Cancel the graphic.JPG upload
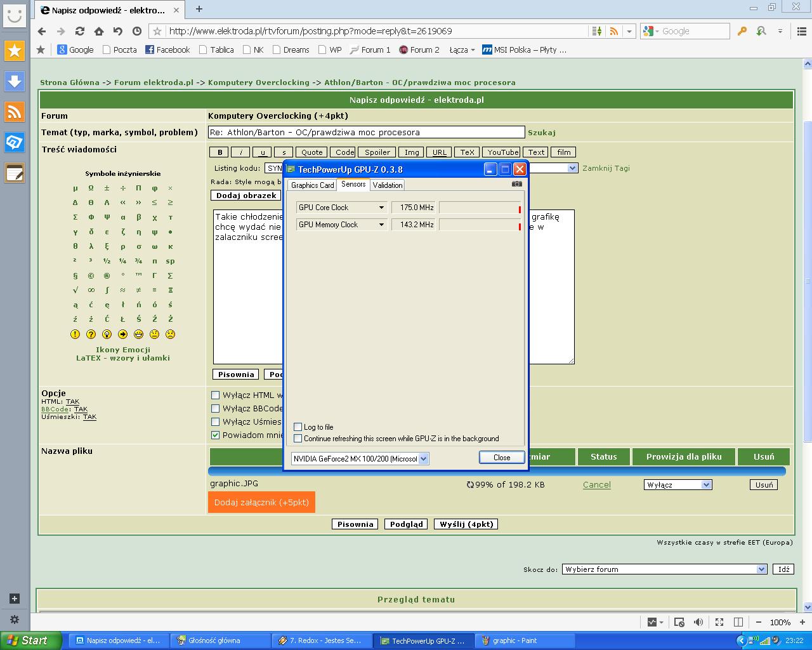812x650 pixels. 596,485
